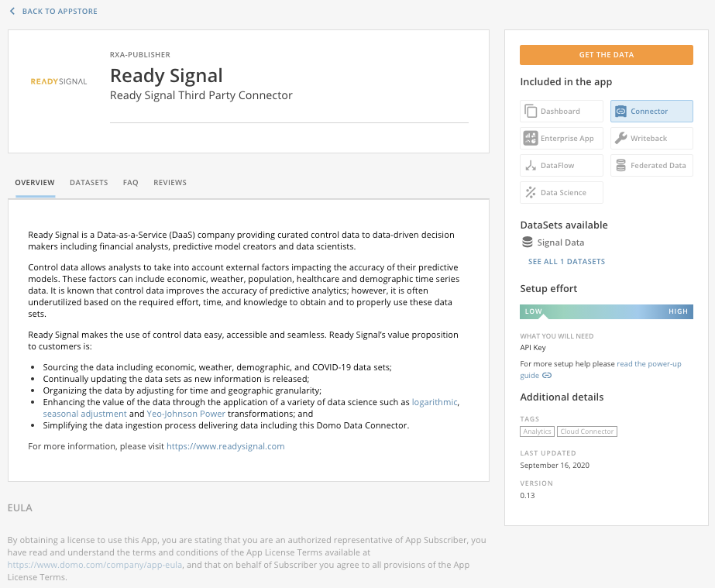Open the Reviews tab
This screenshot has width=715, height=588.
point(170,183)
